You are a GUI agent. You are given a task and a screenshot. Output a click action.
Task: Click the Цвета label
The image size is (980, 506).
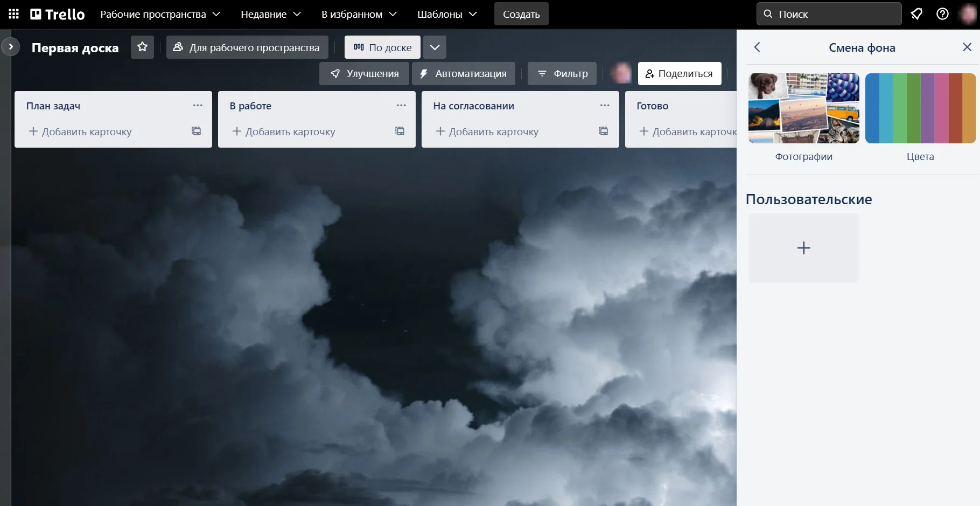click(920, 157)
